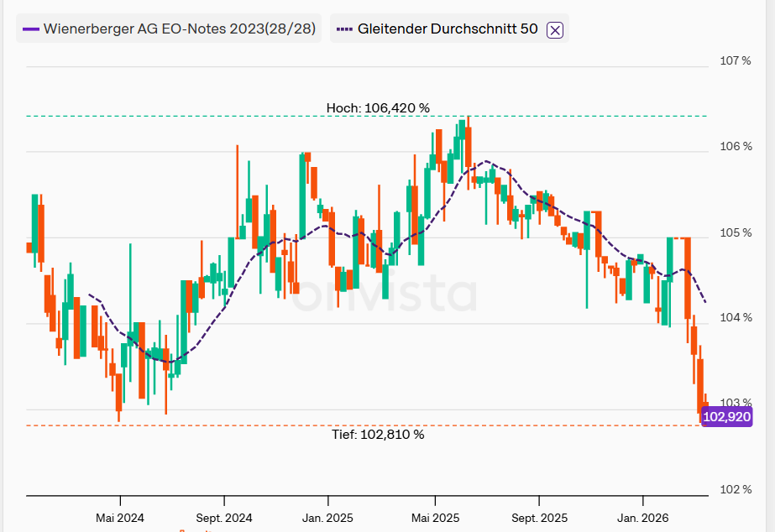Image resolution: width=775 pixels, height=532 pixels.
Task: Click the 107 % axis label
Action: [736, 60]
